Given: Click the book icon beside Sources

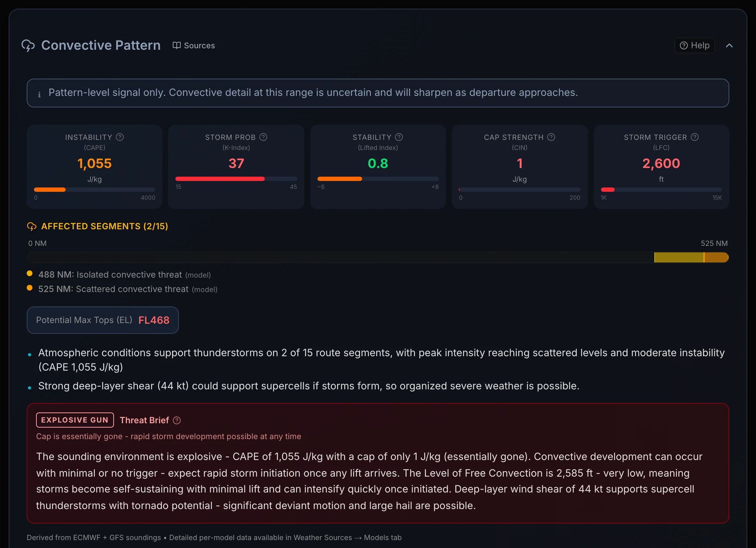Looking at the screenshot, I should [x=176, y=45].
